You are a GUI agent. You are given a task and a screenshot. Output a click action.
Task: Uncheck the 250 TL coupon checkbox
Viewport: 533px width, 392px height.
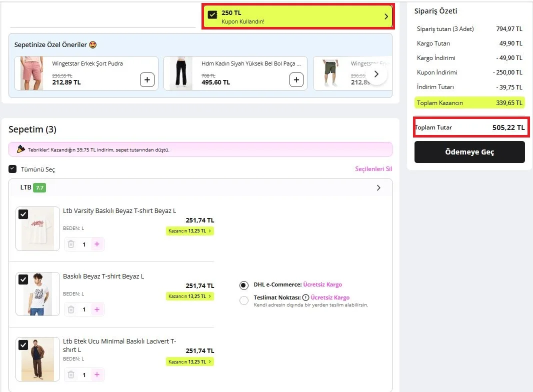click(212, 14)
